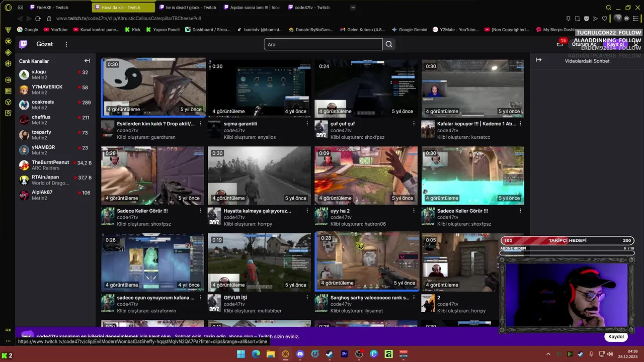Open the YouTube bookmark
The width and height of the screenshot is (644, 362).
[x=55, y=30]
